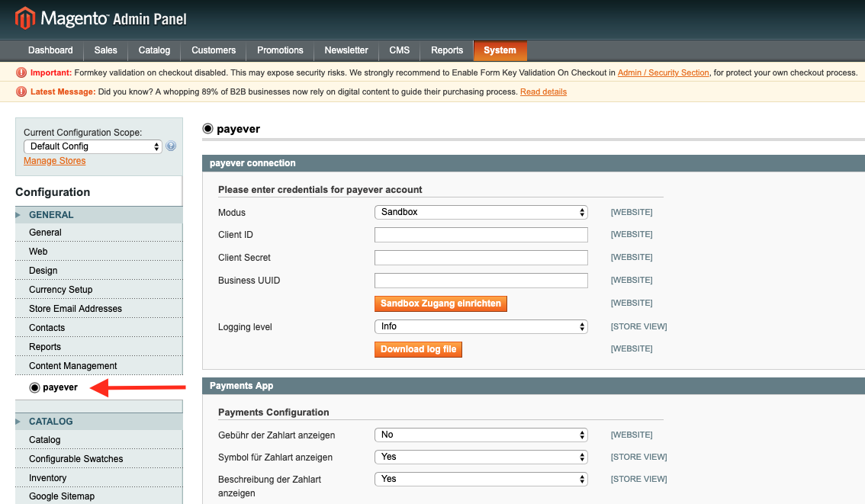
Task: Open the Logging level dropdown
Action: (x=481, y=327)
